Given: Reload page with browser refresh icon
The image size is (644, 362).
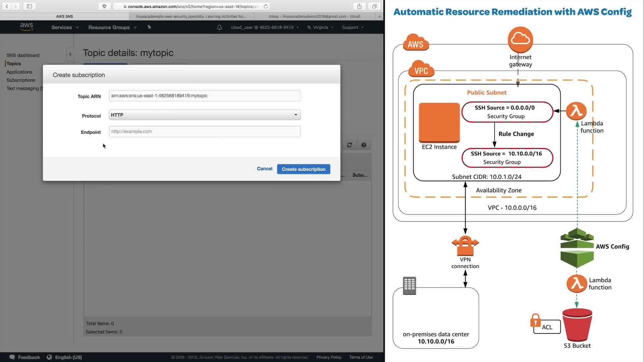Looking at the screenshot, I should [266, 6].
